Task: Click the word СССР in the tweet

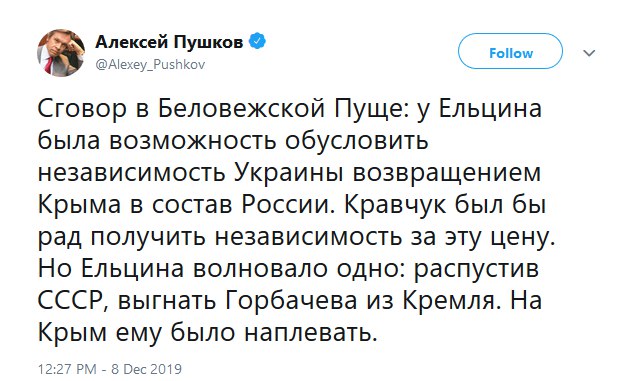Action: (73, 302)
